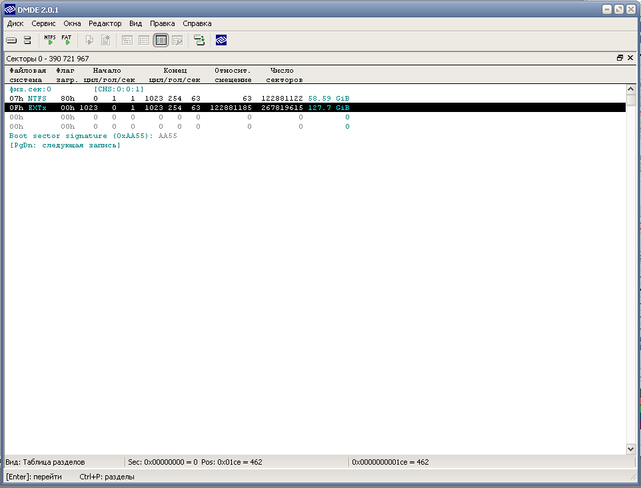Image resolution: width=641 pixels, height=488 pixels.
Task: Click the Число секторов column header
Action: [284, 75]
